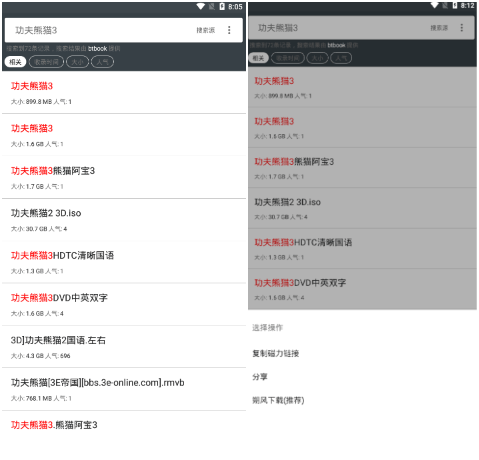The height and width of the screenshot is (460, 479).
Task: Tap the 8:12 clock on right screen
Action: click(467, 5)
